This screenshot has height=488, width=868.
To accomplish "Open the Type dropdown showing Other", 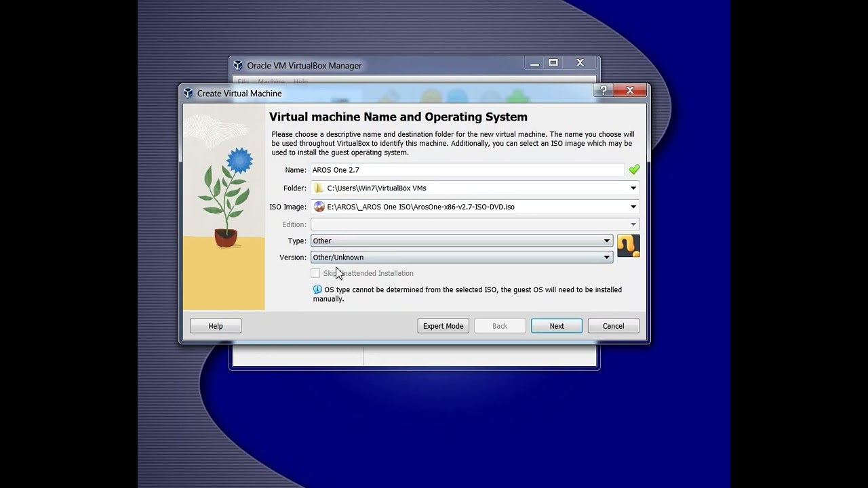I will click(462, 241).
